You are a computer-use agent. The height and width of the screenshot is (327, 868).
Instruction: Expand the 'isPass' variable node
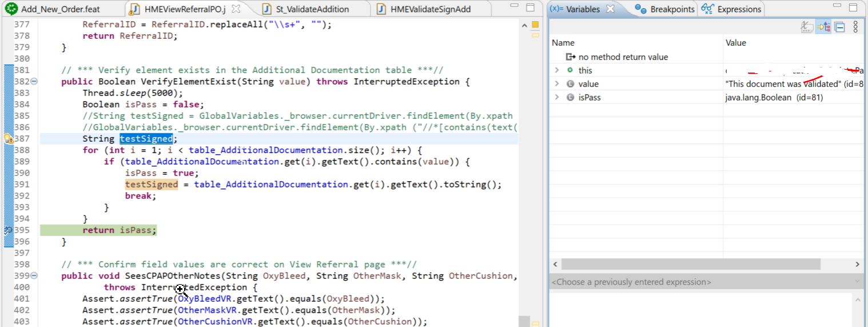pos(557,98)
